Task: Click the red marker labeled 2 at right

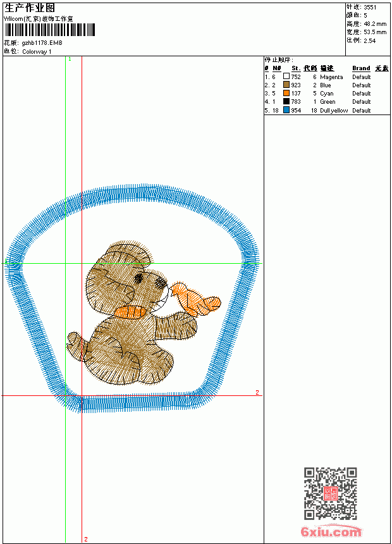Action: click(x=257, y=392)
